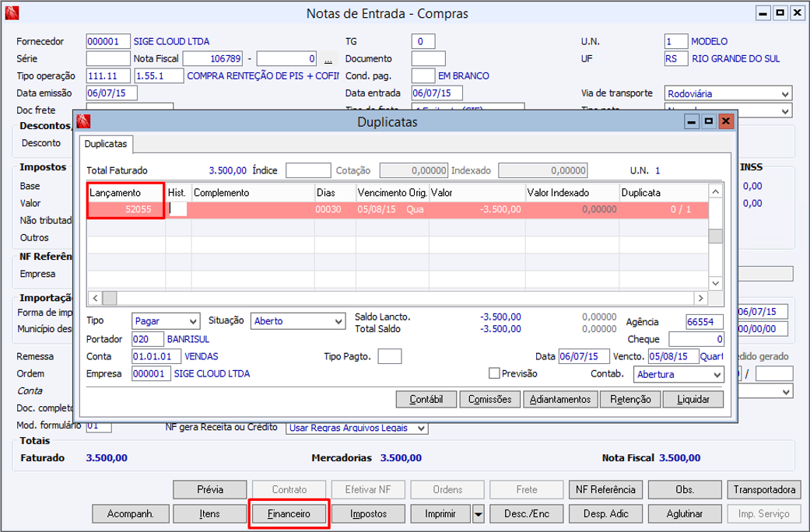Screen dimensions: 810x532
Task: Enable the Previsão checkbox
Action: (x=494, y=373)
